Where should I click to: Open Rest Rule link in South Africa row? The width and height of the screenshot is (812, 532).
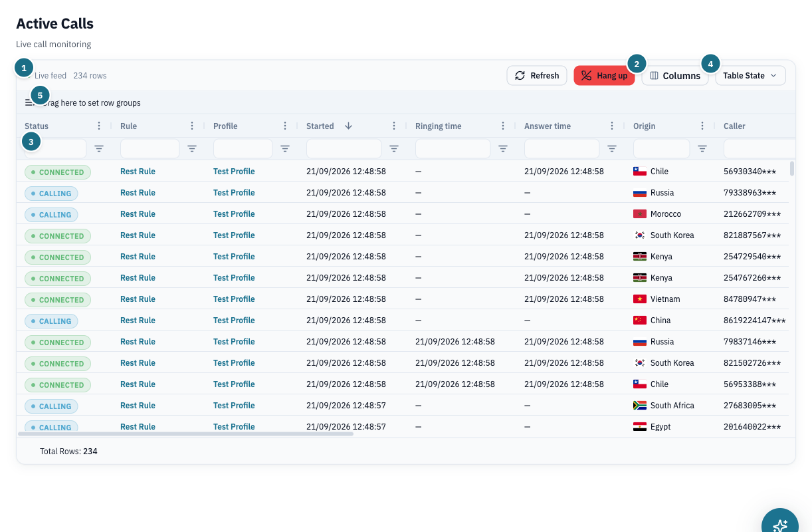tap(138, 406)
